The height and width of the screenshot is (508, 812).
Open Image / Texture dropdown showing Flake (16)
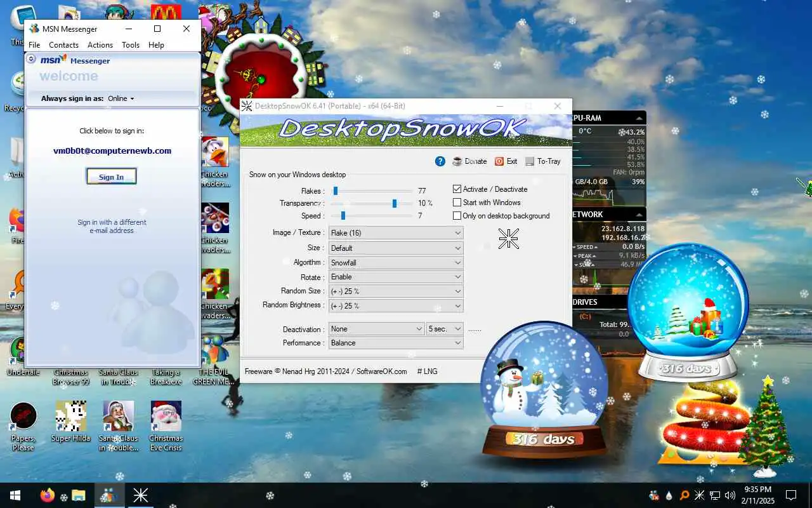396,233
